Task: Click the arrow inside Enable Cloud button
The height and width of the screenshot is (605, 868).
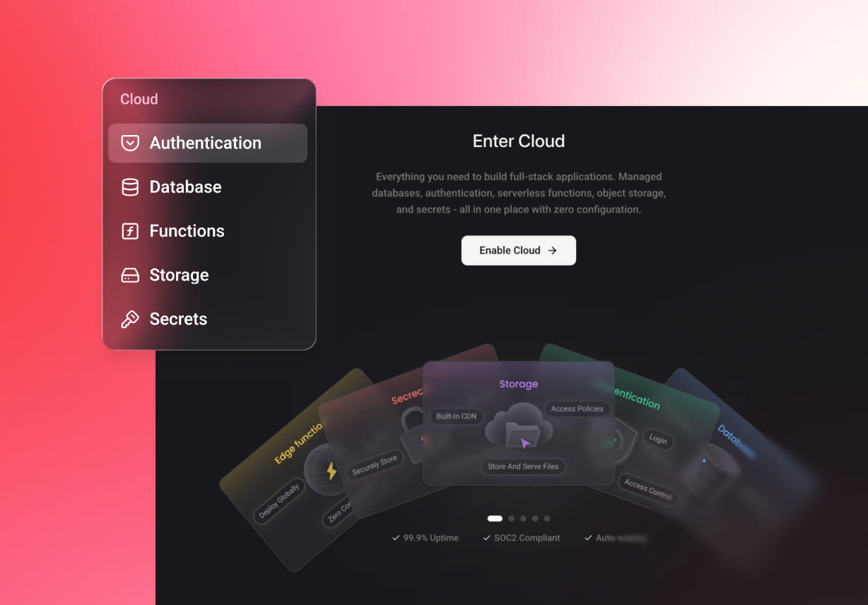Action: point(553,250)
